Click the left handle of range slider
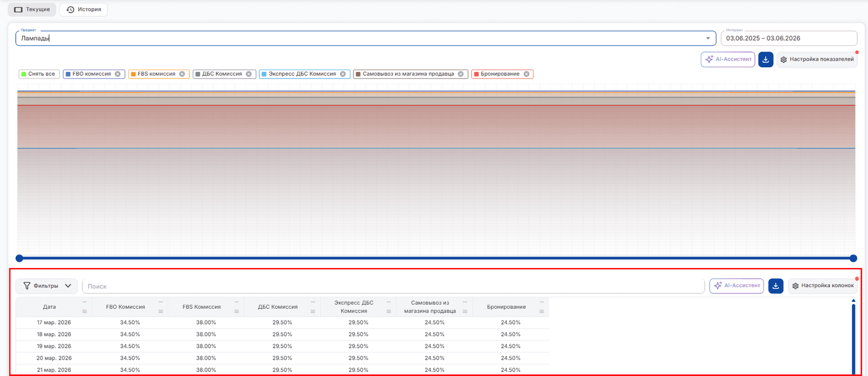Screen dimensions: 868x376 click(19, 258)
